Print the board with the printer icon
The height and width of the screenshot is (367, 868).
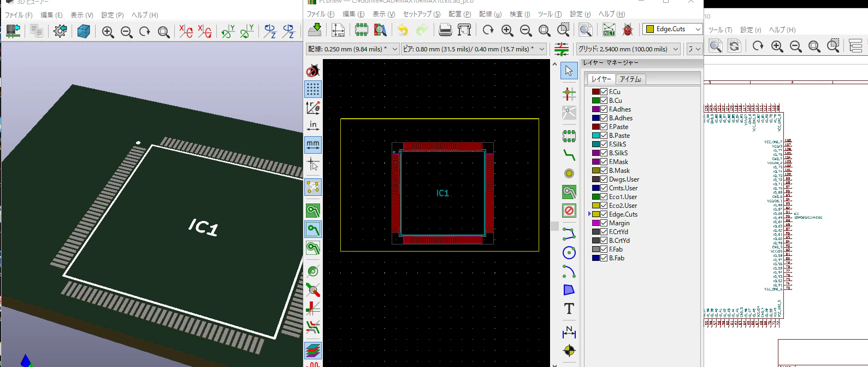(445, 30)
